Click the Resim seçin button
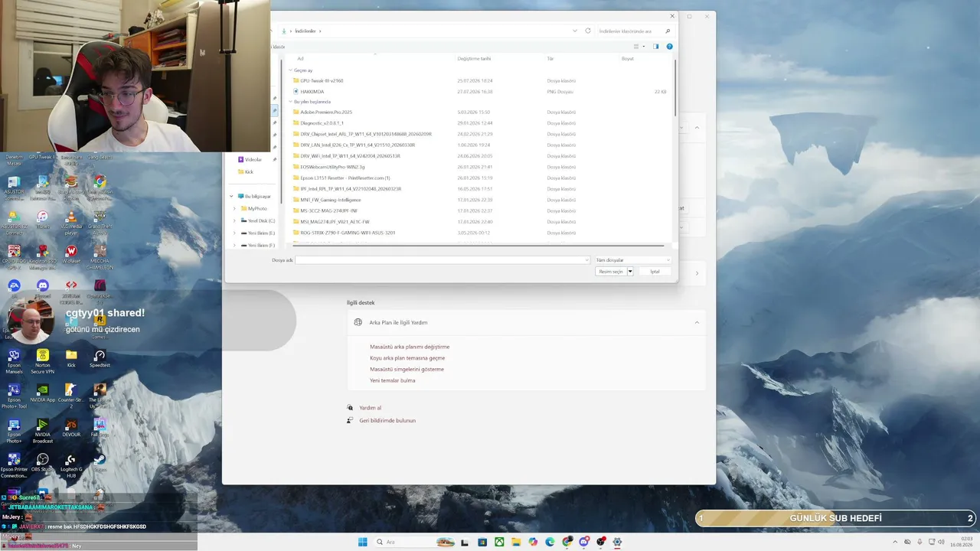980x551 pixels. pyautogui.click(x=611, y=272)
